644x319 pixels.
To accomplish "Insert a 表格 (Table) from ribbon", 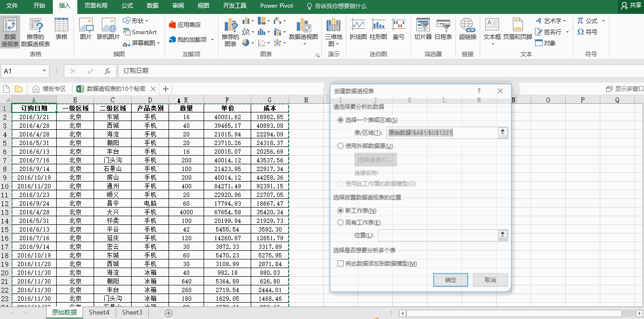I will point(61,29).
